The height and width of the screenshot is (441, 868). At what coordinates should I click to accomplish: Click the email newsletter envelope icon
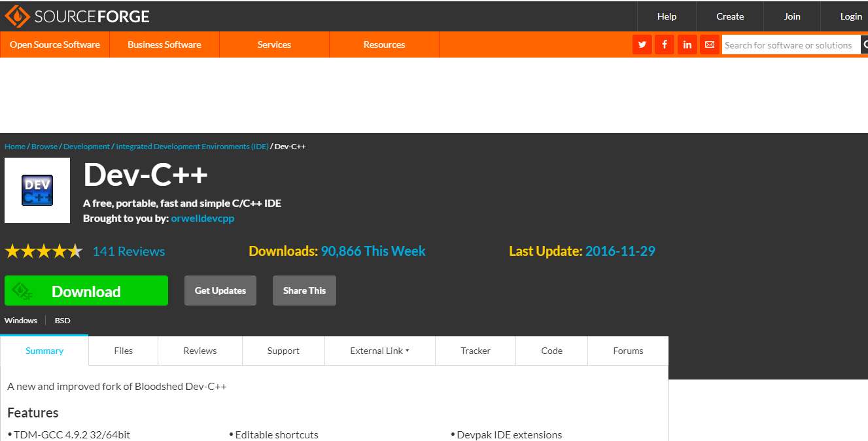click(x=709, y=44)
